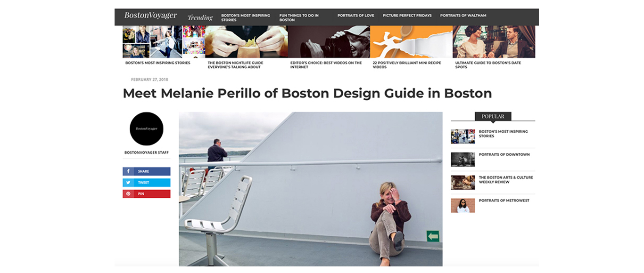Open Fun Things To Do In Boston menu
Image resolution: width=644 pixels, height=273 pixels.
(x=298, y=17)
